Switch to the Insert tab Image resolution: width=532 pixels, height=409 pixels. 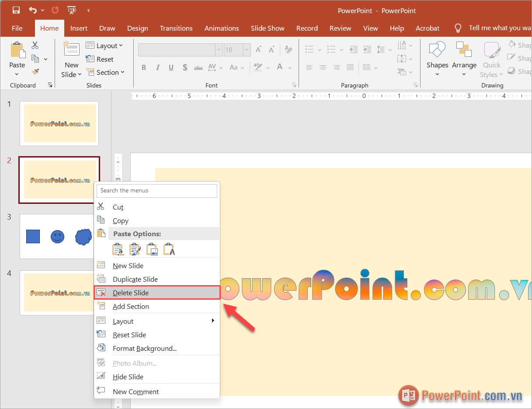click(79, 28)
